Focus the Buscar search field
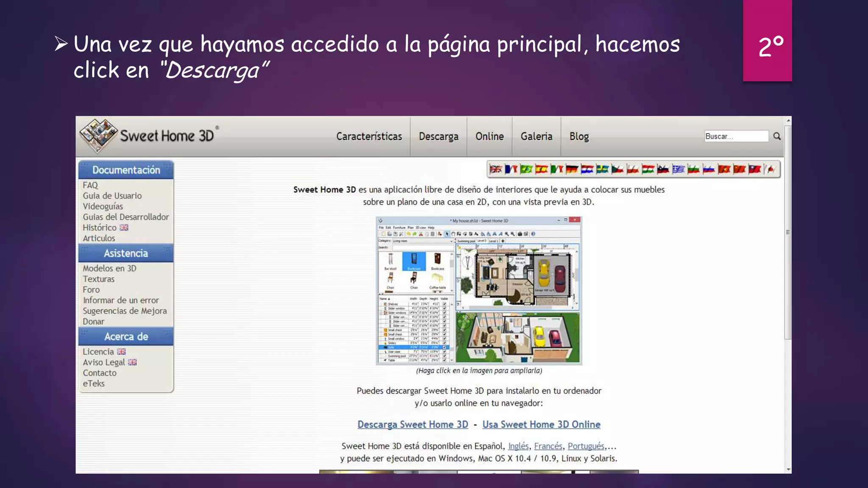The height and width of the screenshot is (488, 868). pos(736,136)
